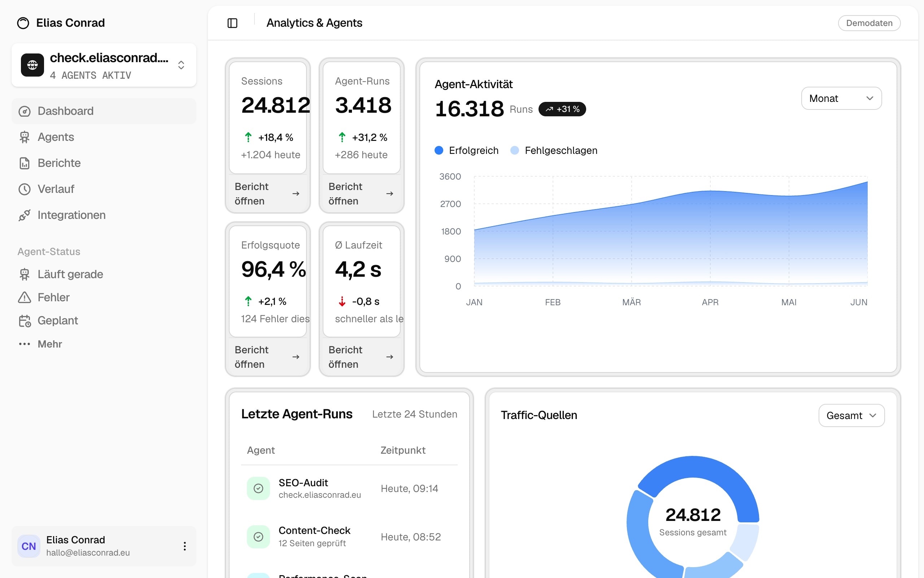Go to Agents in the sidebar

tap(104, 137)
